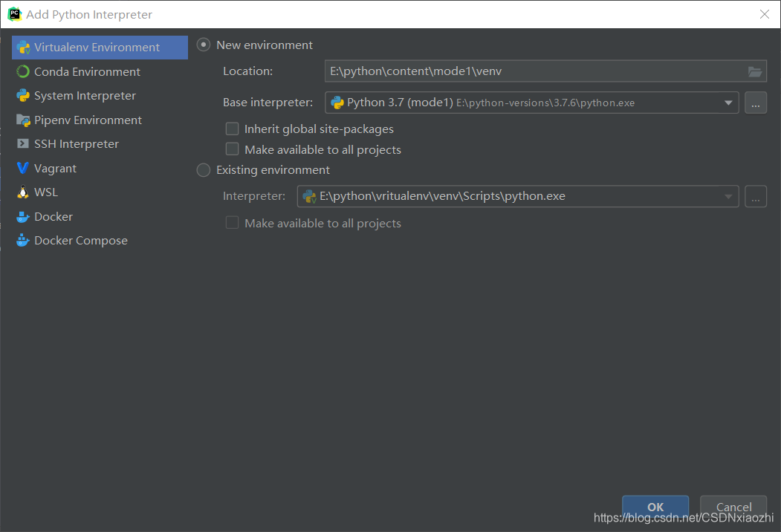The width and height of the screenshot is (781, 532).
Task: Click the Pipenv Environment folder icon
Action: pyautogui.click(x=23, y=120)
